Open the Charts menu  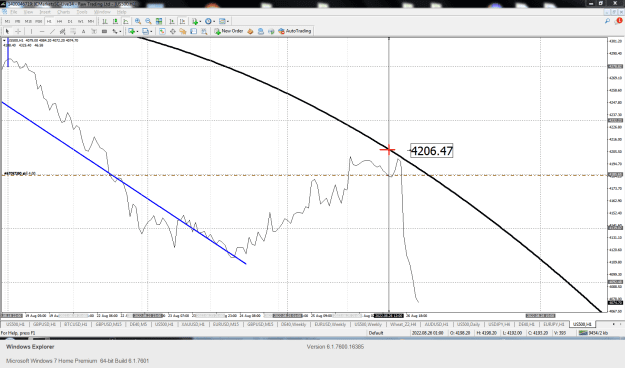coord(63,12)
